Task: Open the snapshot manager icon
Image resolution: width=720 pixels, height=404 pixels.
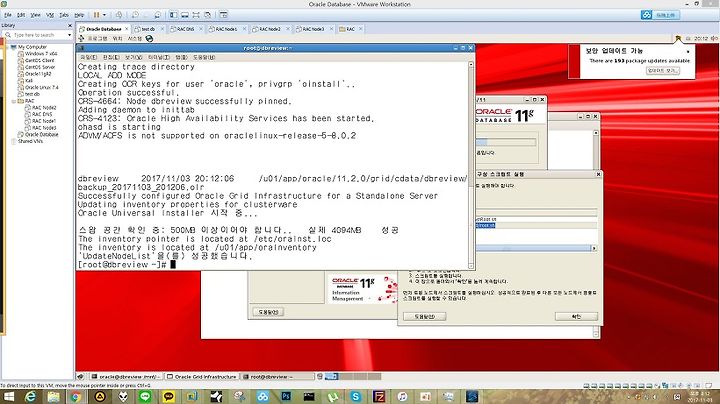Action: pyautogui.click(x=158, y=15)
